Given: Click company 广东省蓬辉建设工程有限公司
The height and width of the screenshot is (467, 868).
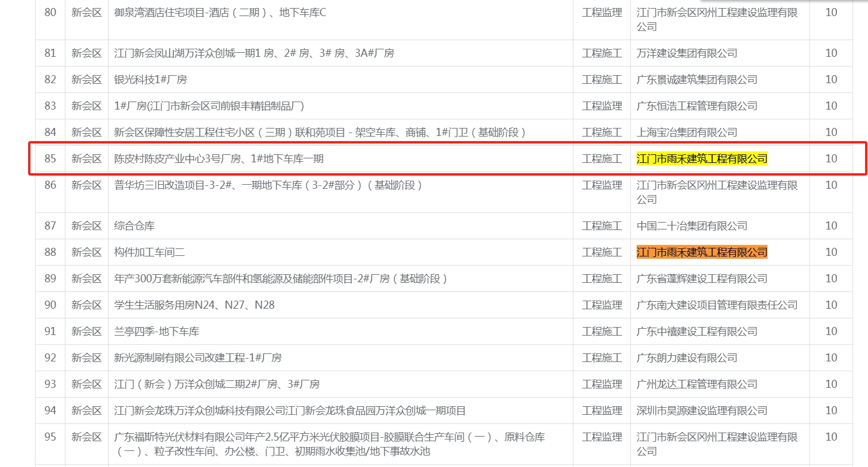Looking at the screenshot, I should (702, 279).
